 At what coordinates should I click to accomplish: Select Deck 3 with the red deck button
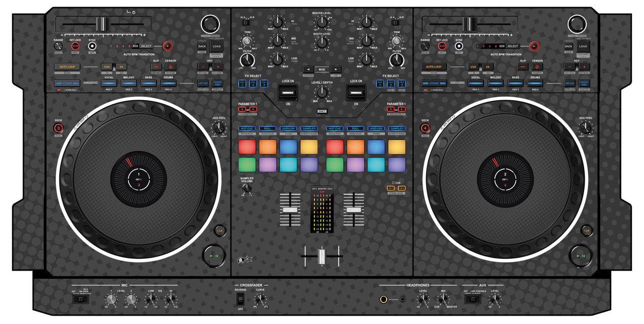point(58,128)
